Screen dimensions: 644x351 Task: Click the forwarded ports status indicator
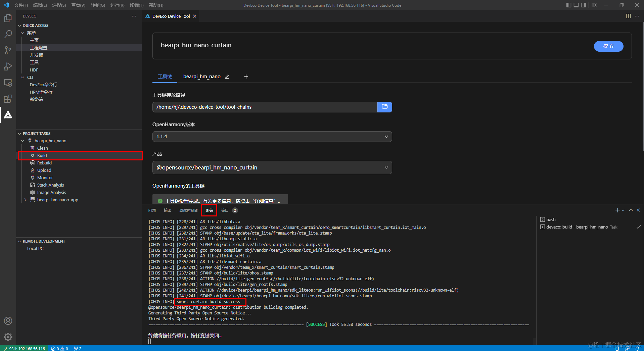[x=78, y=349]
